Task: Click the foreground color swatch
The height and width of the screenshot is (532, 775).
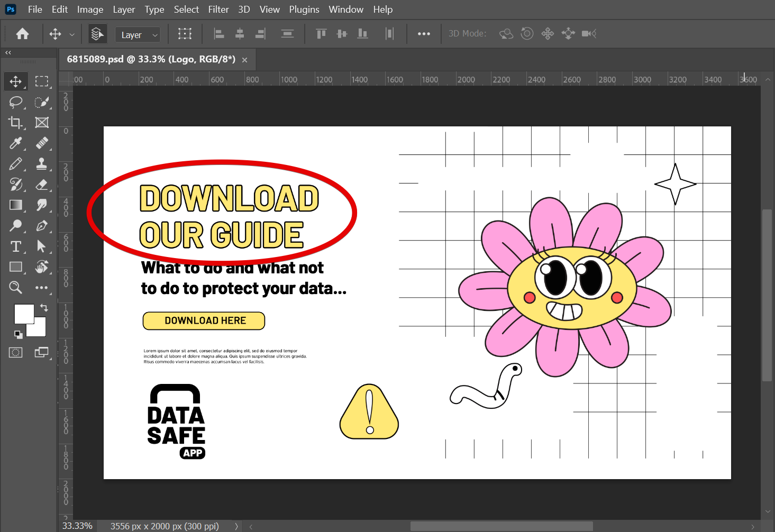Action: coord(23,314)
